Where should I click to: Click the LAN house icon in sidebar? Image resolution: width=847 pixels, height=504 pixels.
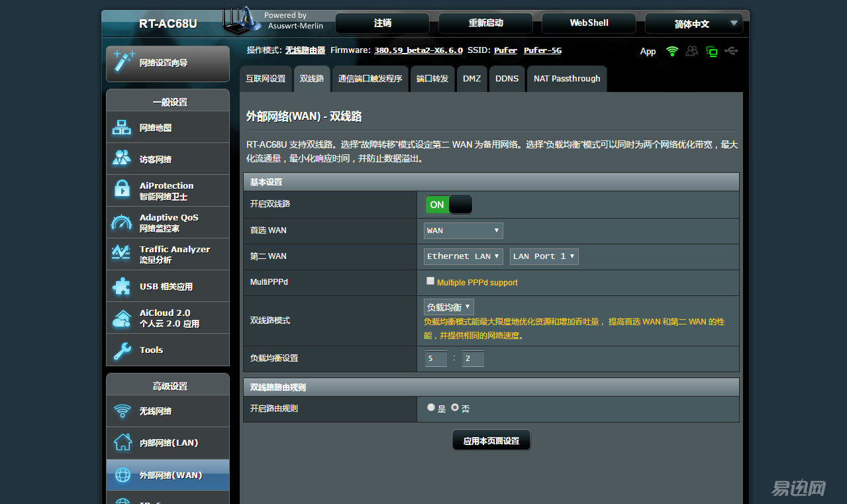click(x=123, y=442)
